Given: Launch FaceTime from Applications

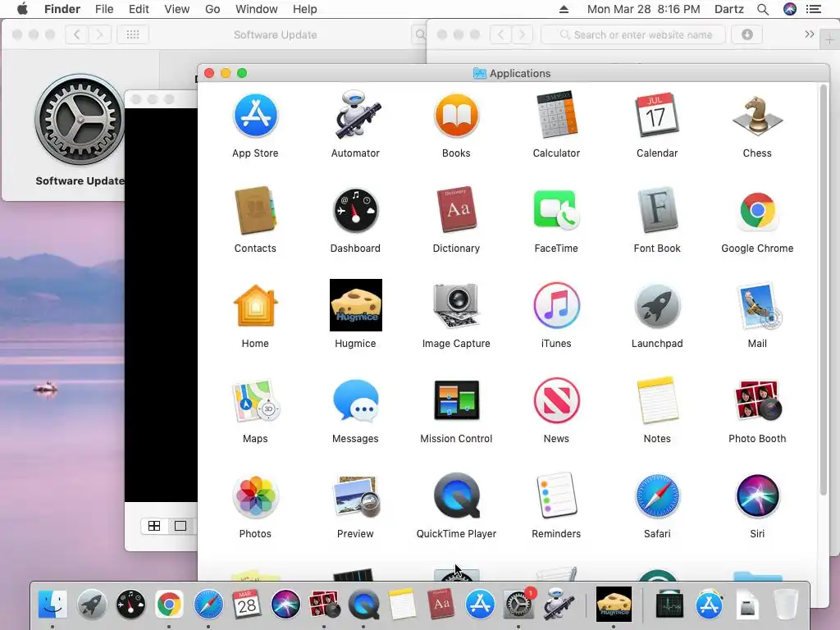Looking at the screenshot, I should (556, 211).
